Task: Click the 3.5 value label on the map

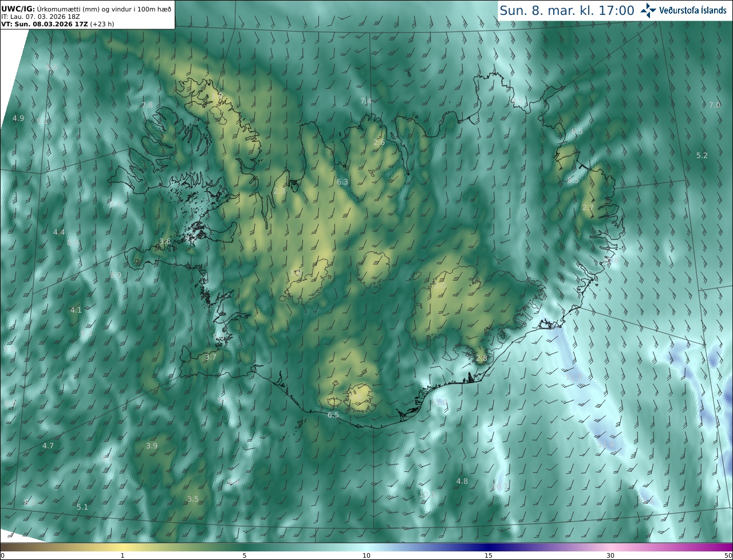Action: (x=193, y=499)
